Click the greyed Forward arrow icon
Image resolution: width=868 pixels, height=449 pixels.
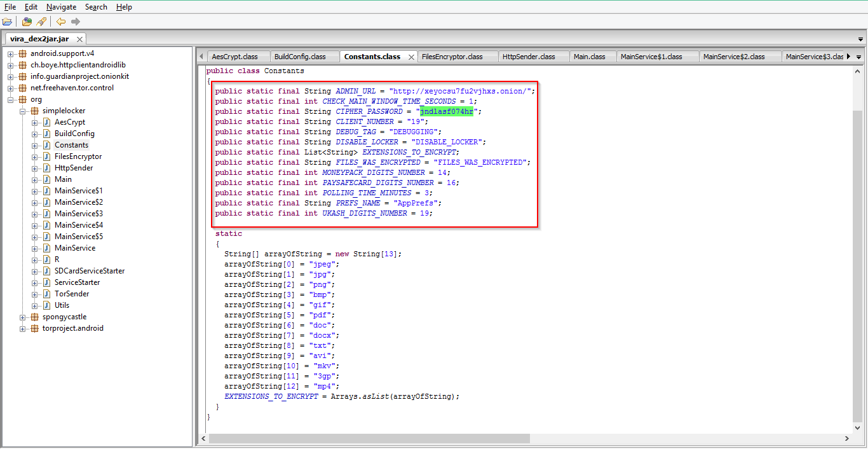(76, 22)
